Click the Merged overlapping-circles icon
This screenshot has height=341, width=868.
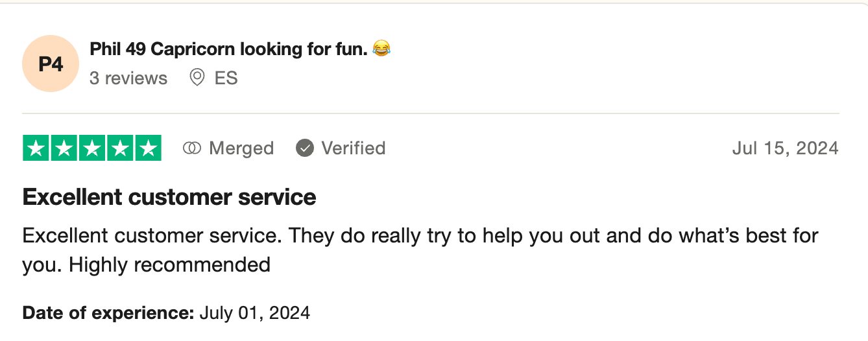coord(192,148)
